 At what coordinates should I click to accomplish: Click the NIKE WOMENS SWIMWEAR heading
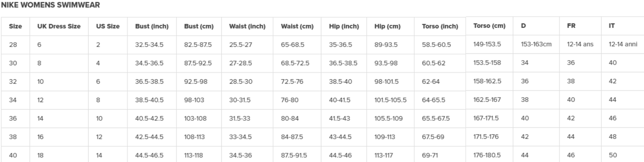click(50, 5)
